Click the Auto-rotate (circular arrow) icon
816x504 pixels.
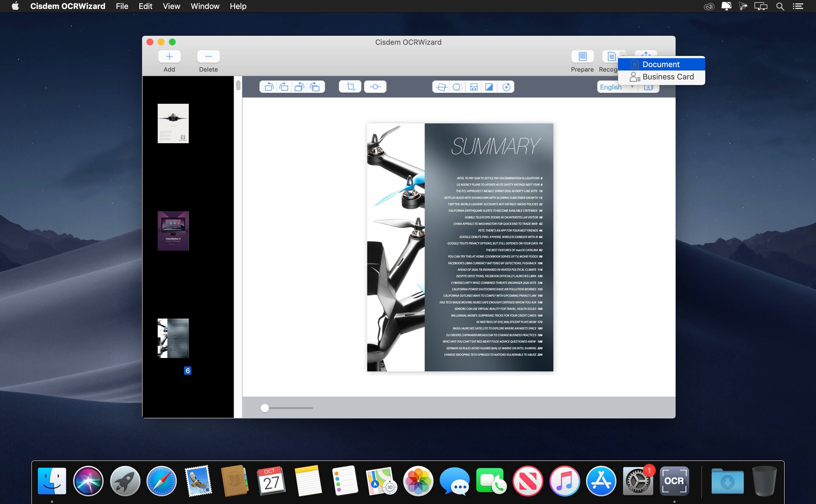pos(506,87)
